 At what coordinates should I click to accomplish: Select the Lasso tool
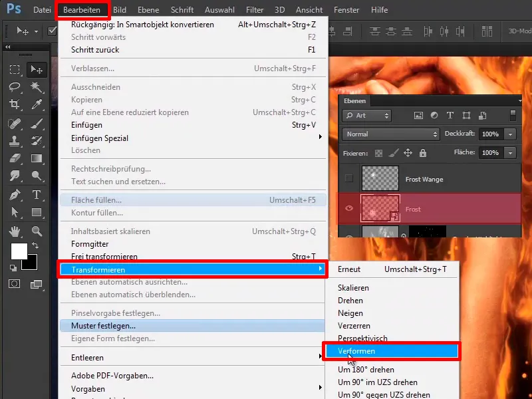[x=14, y=87]
